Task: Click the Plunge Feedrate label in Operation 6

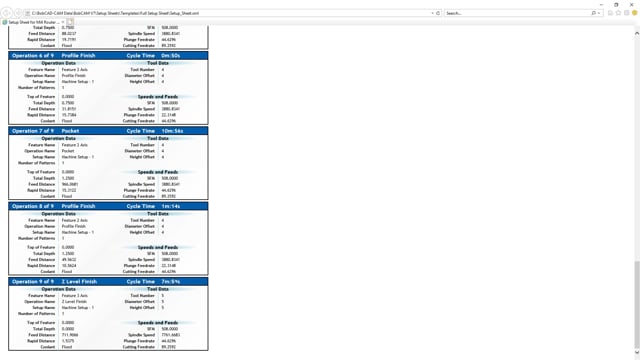Action: coord(139,115)
